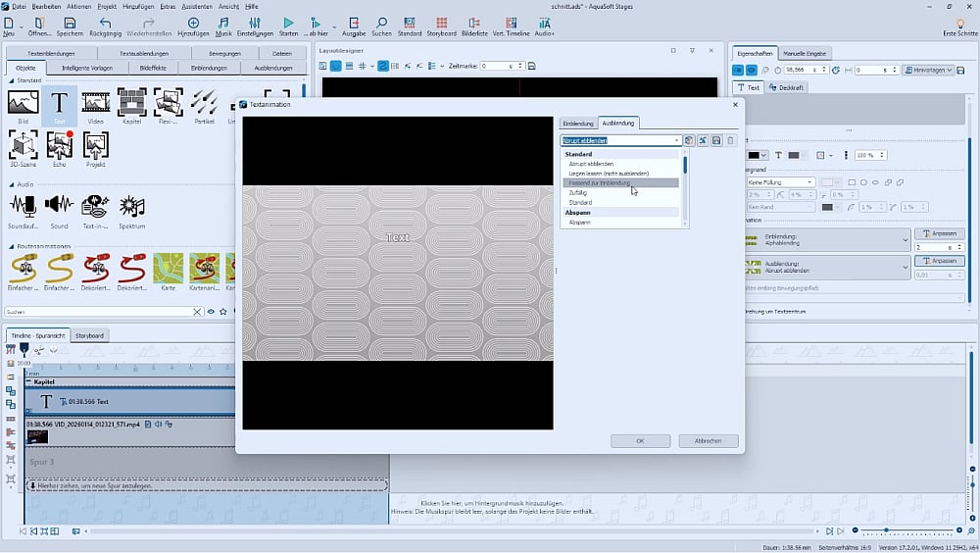Select the Partikel object icon

(x=204, y=103)
